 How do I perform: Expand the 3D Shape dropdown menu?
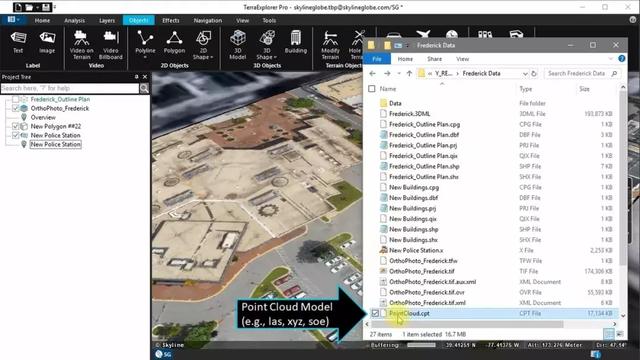click(267, 45)
